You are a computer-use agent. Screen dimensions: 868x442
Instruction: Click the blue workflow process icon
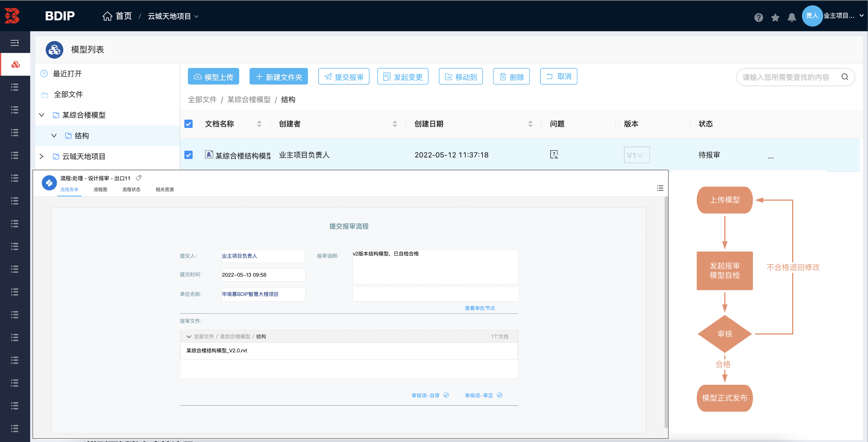click(x=49, y=183)
